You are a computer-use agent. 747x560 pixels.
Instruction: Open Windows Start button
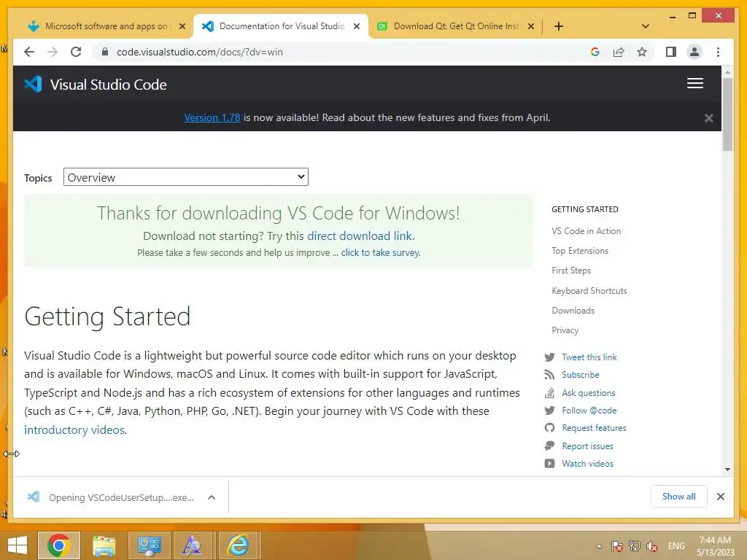tap(18, 545)
